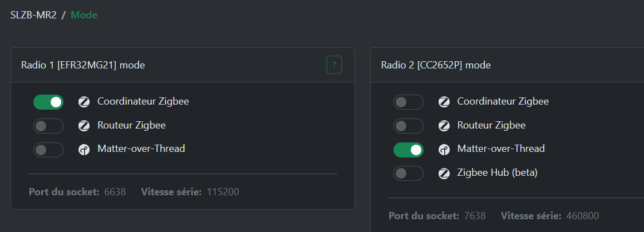
Task: Click Zigbee icon beside Radio 2 Coordinateur Zigbee
Action: point(444,102)
